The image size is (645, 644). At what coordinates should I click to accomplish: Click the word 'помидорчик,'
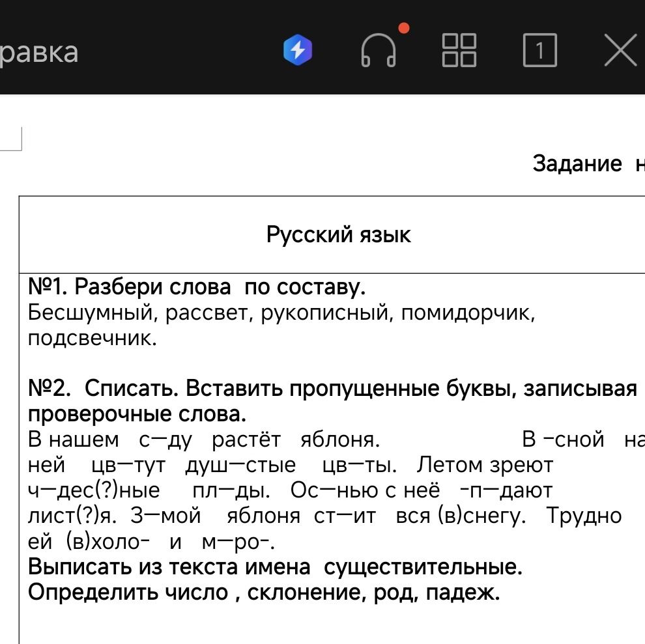click(x=468, y=313)
